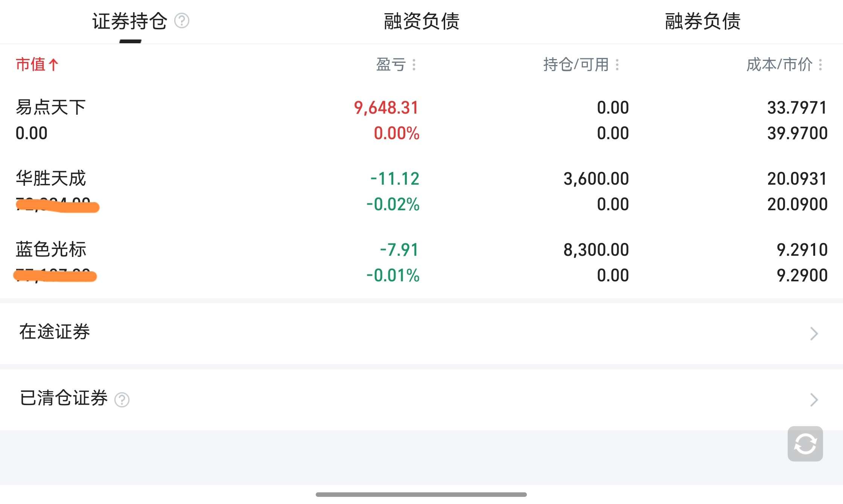Select the 证券持仓 tab
The width and height of the screenshot is (843, 504).
(x=129, y=21)
